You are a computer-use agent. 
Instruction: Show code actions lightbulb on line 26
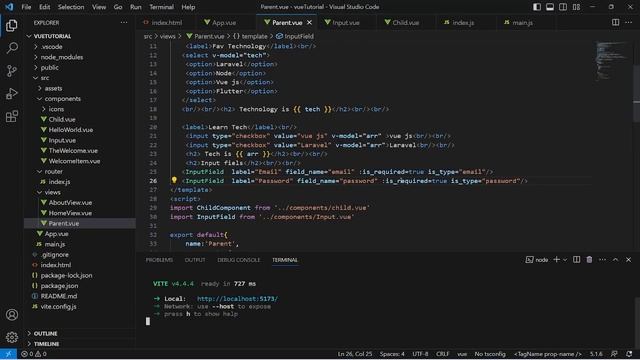174,180
